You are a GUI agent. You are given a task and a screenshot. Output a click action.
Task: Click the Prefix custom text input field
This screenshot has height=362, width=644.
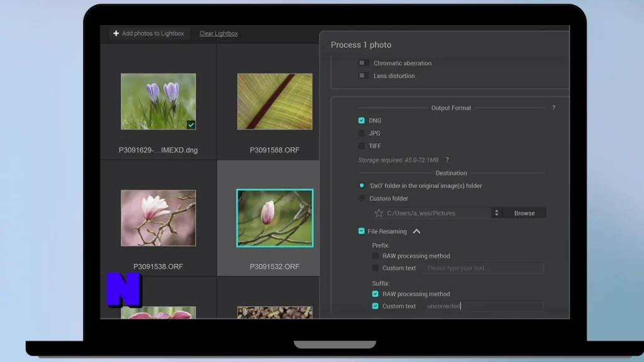[x=483, y=268]
